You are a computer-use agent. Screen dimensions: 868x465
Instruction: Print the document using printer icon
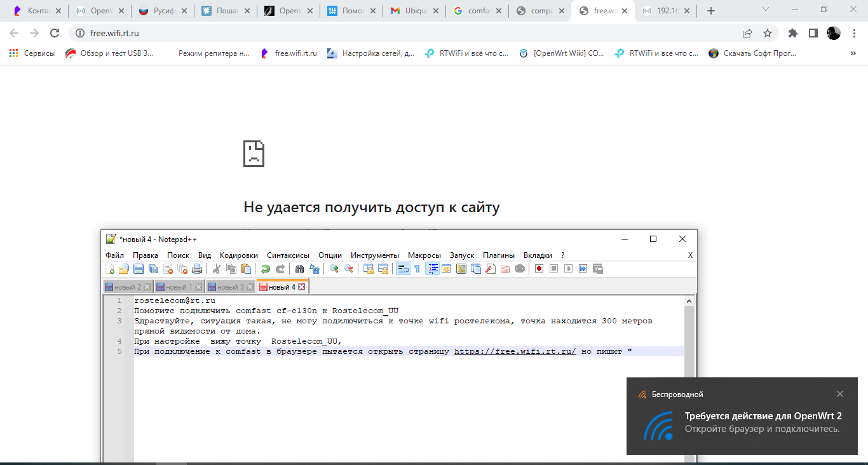click(x=197, y=269)
